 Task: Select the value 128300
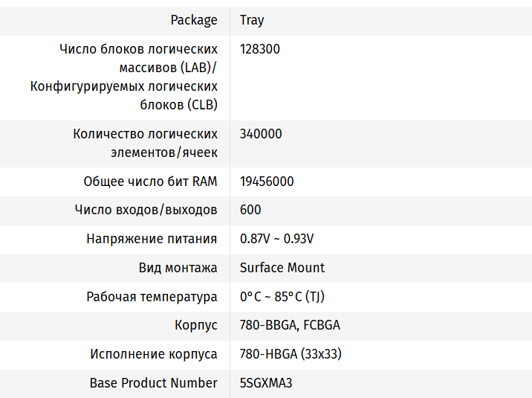[260, 49]
